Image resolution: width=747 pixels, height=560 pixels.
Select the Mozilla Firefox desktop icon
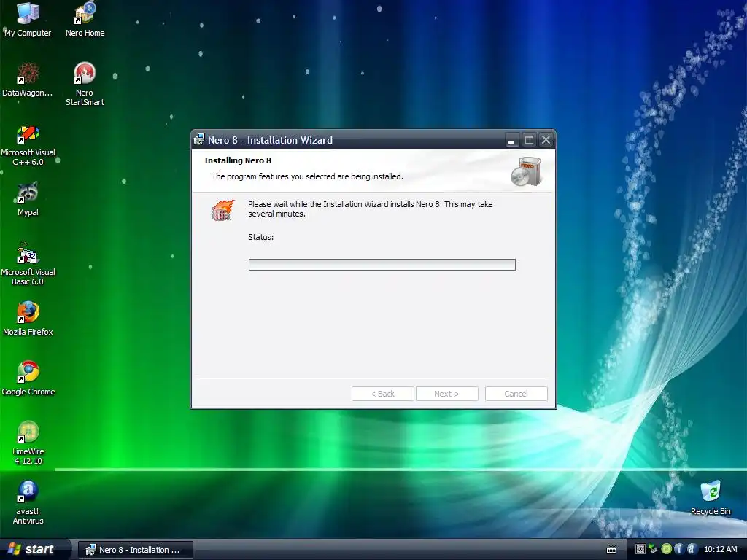pos(28,318)
